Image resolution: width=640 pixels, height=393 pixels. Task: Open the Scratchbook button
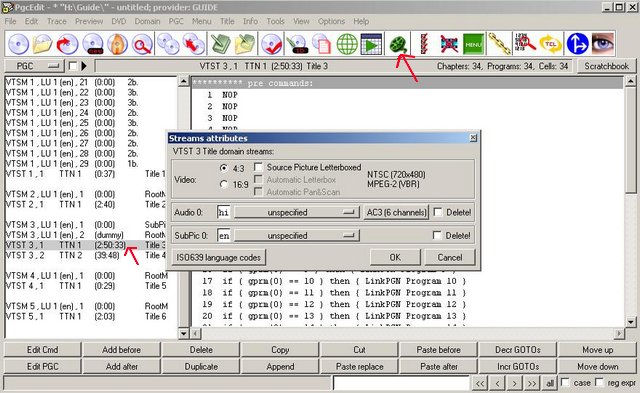(x=607, y=66)
